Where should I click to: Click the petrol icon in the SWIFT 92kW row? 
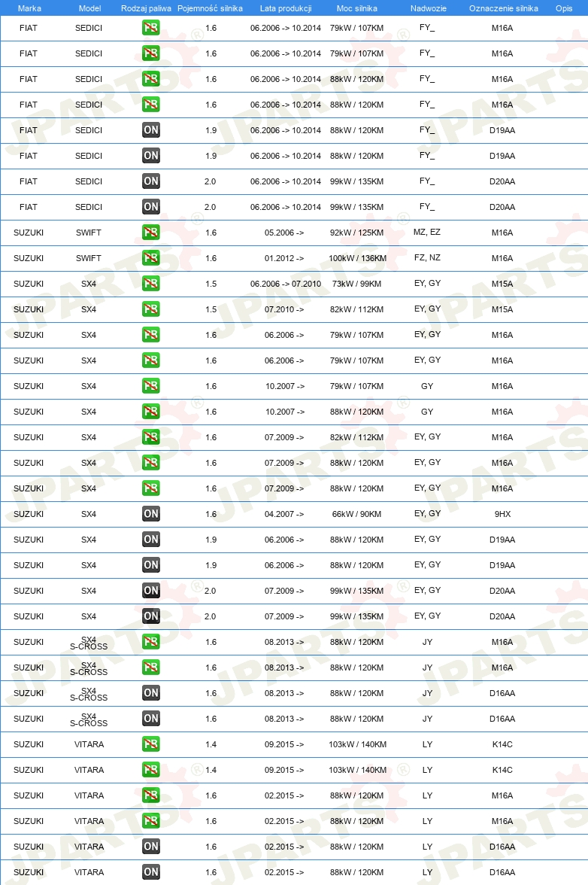click(150, 233)
